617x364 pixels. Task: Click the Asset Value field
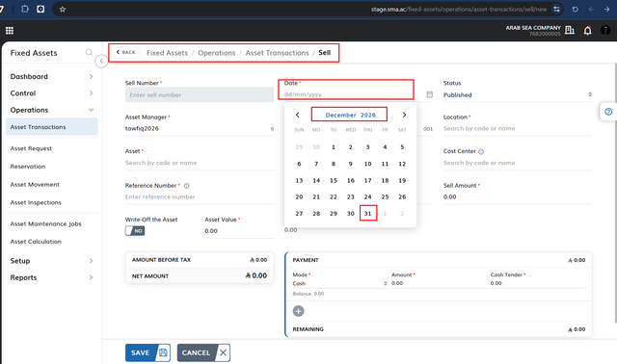239,231
